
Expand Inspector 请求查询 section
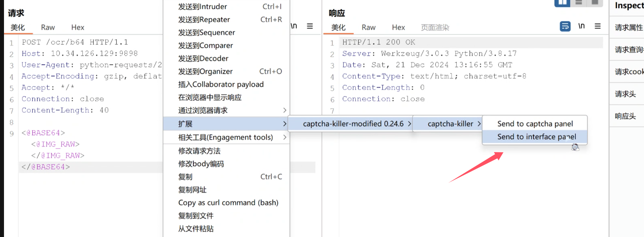[x=627, y=49]
